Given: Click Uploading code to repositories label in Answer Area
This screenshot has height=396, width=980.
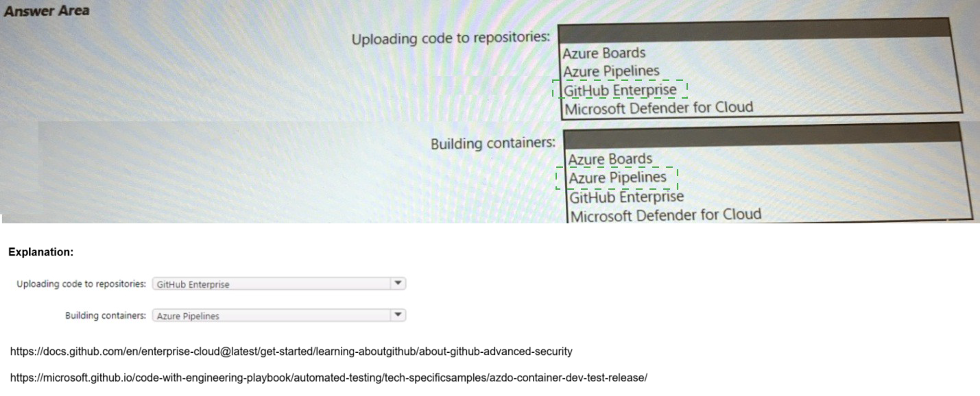Looking at the screenshot, I should (451, 38).
